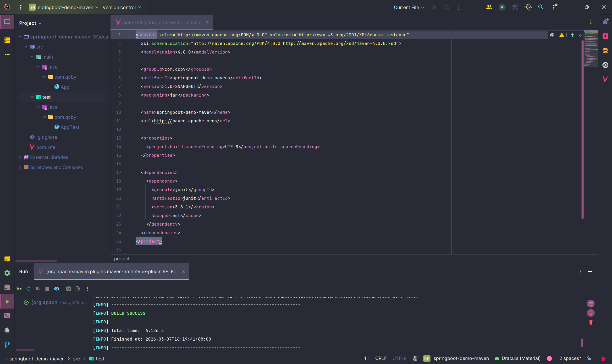The height and width of the screenshot is (364, 612).
Task: Toggle soft-wrap in the console output
Action: pyautogui.click(x=591, y=304)
